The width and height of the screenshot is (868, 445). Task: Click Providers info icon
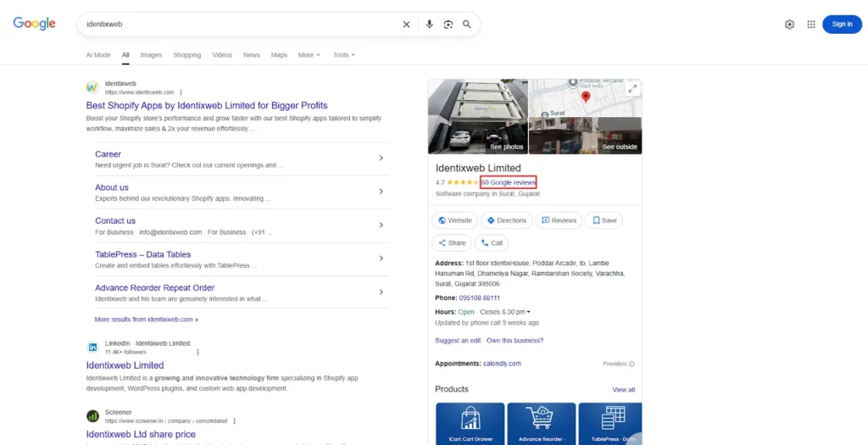pyautogui.click(x=632, y=364)
